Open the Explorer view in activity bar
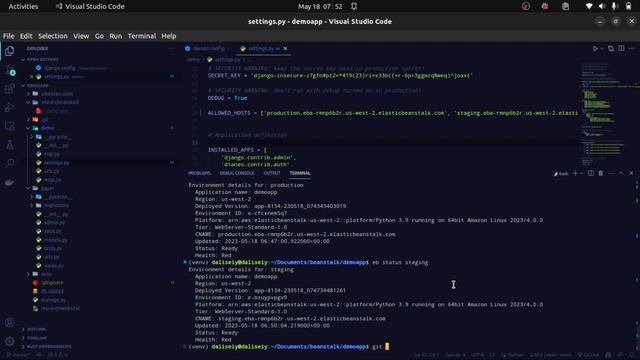This screenshot has width=640, height=360. tap(10, 51)
